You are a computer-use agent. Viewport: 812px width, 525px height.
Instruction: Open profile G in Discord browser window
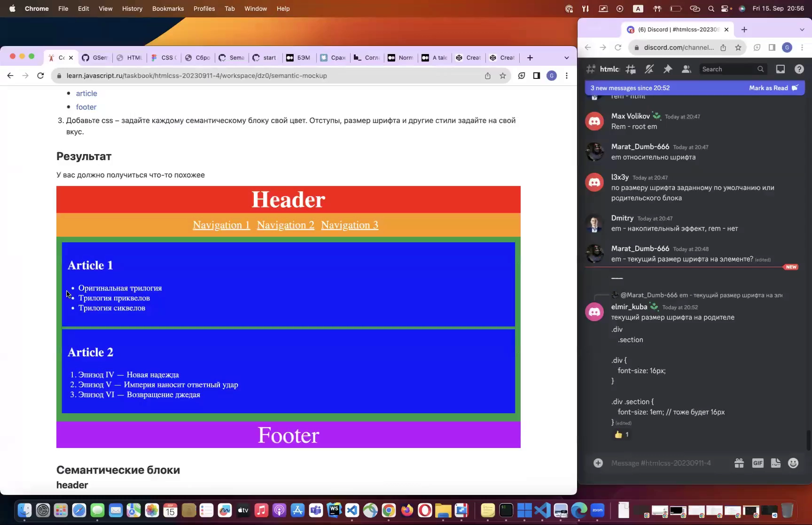tap(787, 47)
